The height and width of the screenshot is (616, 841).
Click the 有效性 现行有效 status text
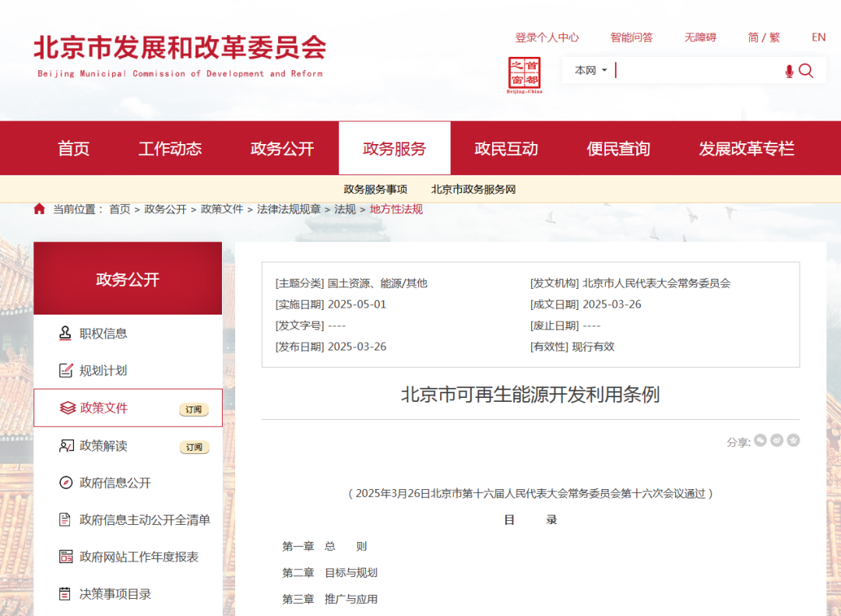point(572,347)
